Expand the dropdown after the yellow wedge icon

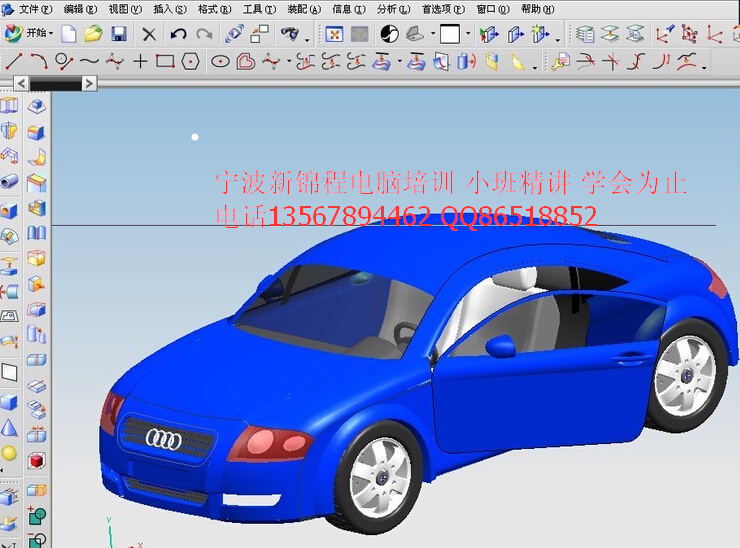535,68
